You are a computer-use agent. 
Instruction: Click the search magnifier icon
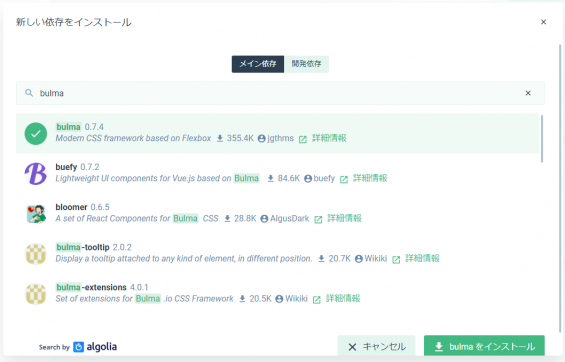tap(29, 93)
